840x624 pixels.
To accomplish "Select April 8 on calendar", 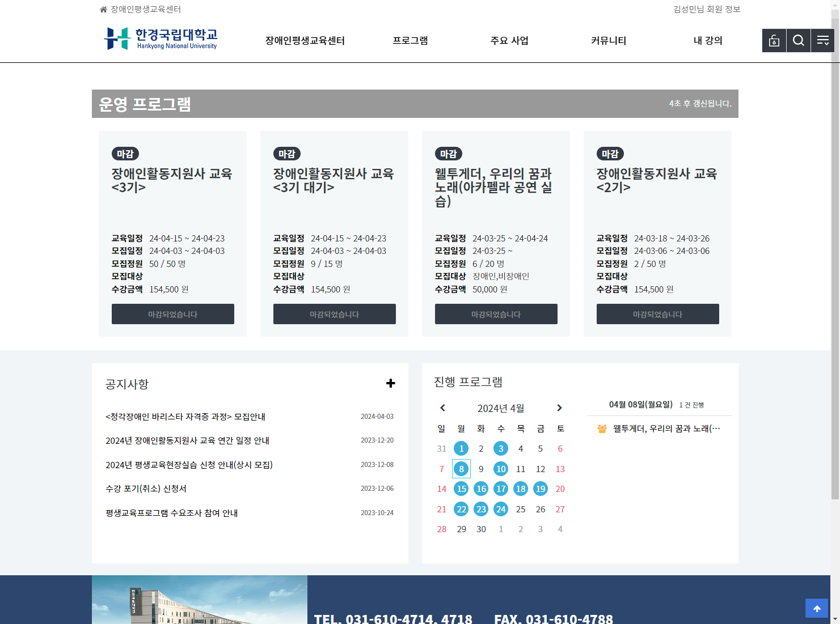I will click(461, 469).
